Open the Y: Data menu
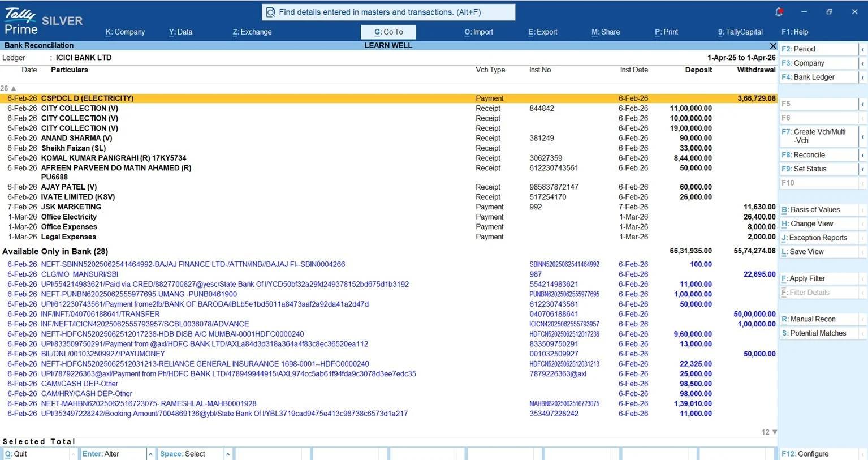868x460 pixels. pyautogui.click(x=180, y=32)
